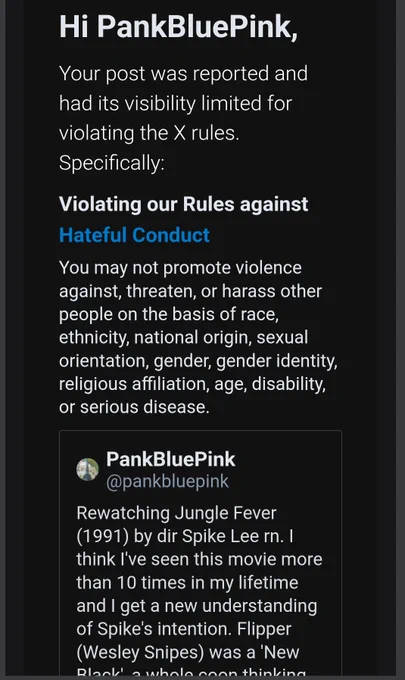Click the 'violating the X rules.' line
The height and width of the screenshot is (680, 405).
[149, 133]
